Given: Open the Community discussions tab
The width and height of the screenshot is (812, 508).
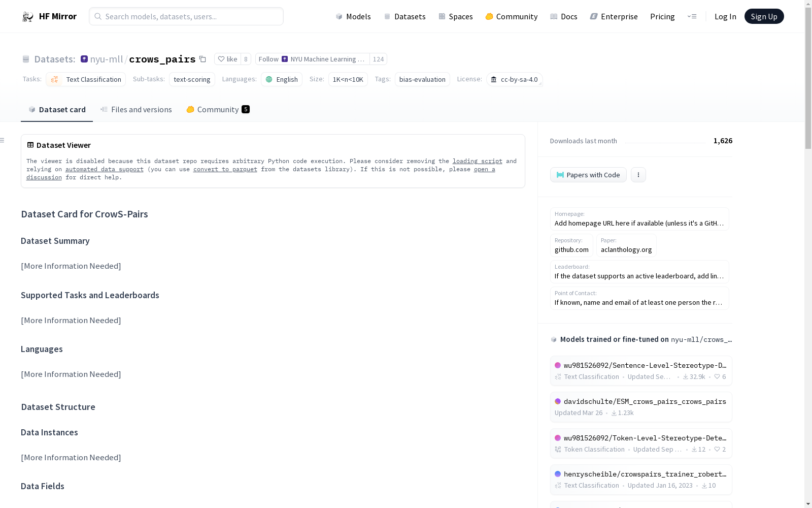Looking at the screenshot, I should point(218,109).
